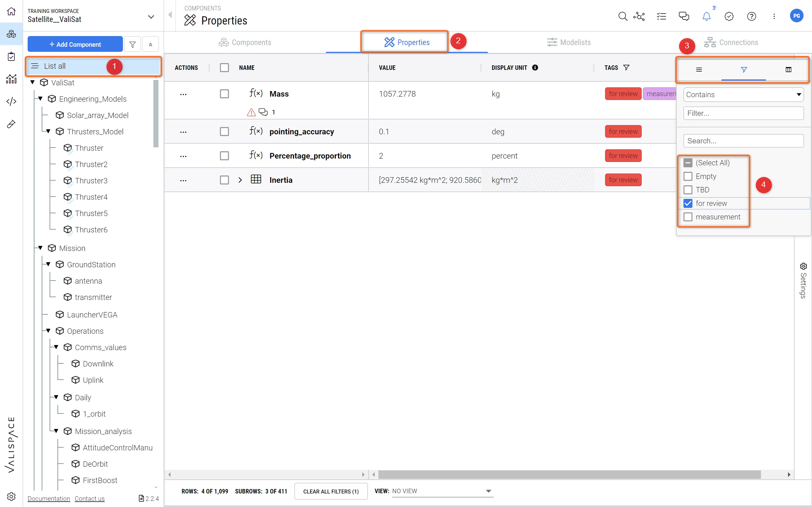Viewport: 812px width, 507px height.
Task: Expand the Inertia matrix row
Action: point(240,180)
